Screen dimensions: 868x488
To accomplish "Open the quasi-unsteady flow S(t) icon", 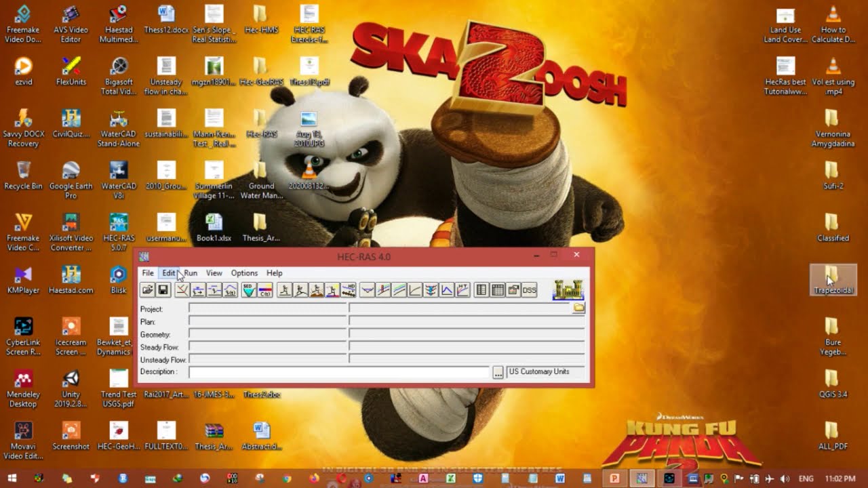I will [231, 290].
